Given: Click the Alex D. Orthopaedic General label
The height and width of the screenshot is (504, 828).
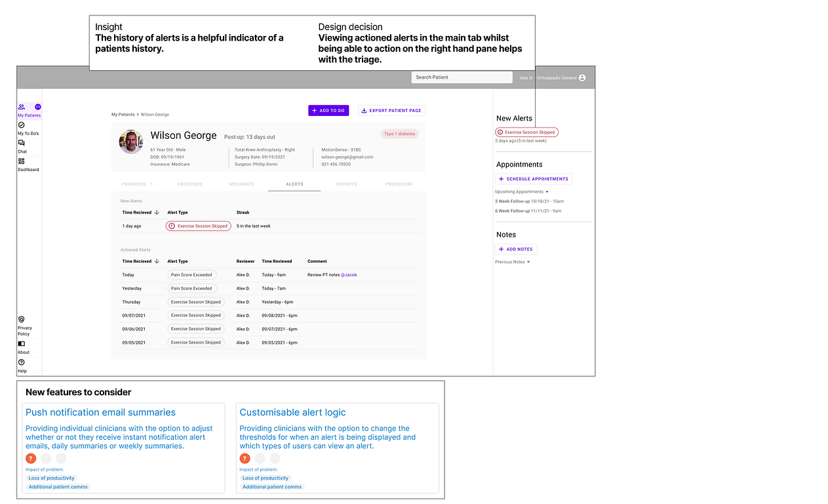Looking at the screenshot, I should (x=548, y=78).
